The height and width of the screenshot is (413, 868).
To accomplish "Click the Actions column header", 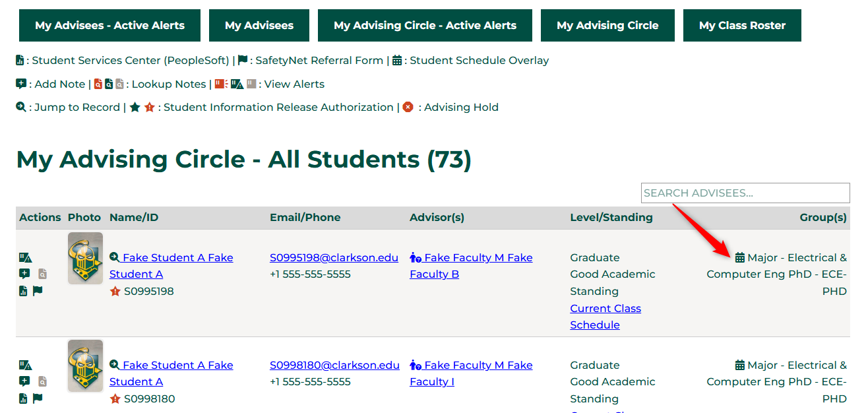I will 40,217.
